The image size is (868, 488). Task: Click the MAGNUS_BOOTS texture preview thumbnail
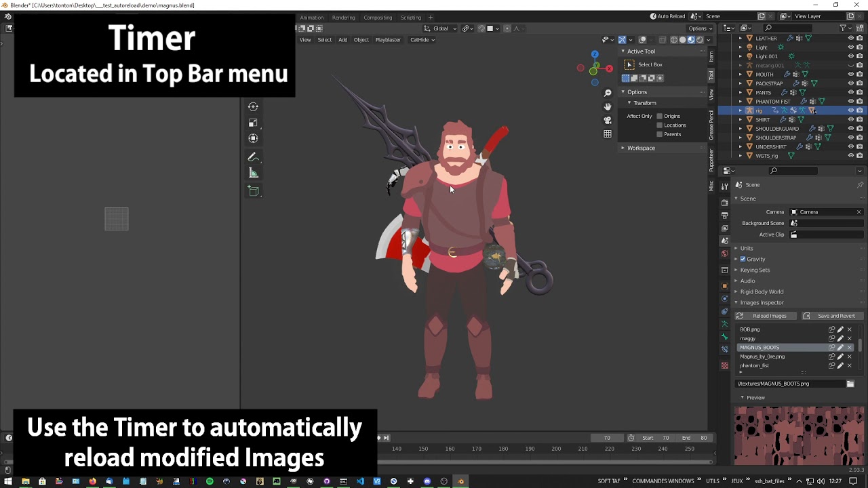click(x=799, y=436)
